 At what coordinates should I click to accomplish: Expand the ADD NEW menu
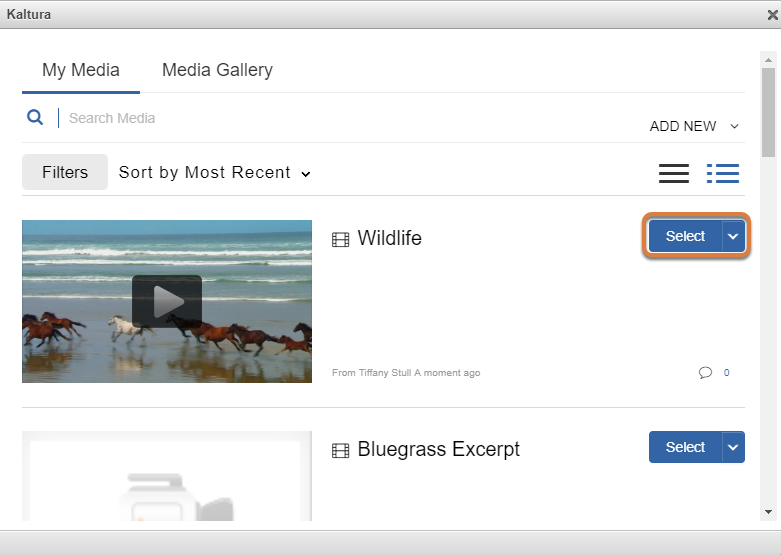coord(694,126)
